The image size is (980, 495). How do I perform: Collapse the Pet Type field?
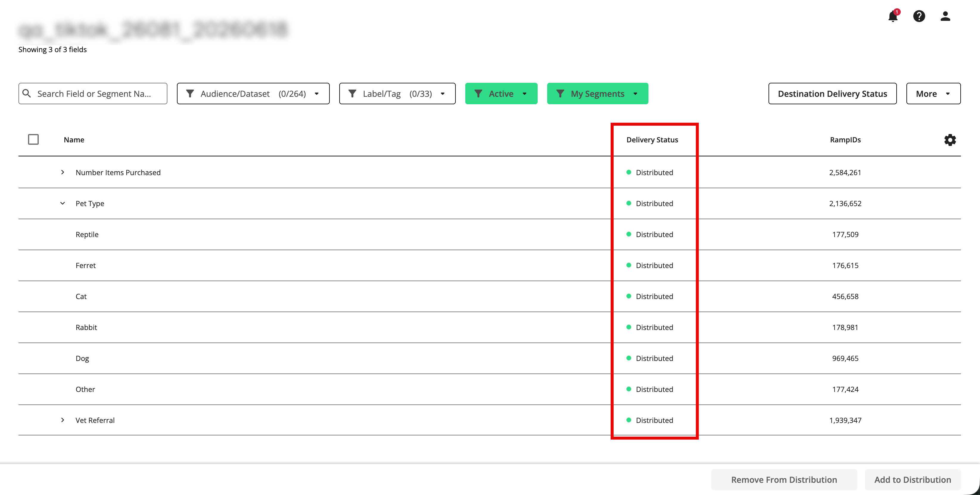point(63,203)
